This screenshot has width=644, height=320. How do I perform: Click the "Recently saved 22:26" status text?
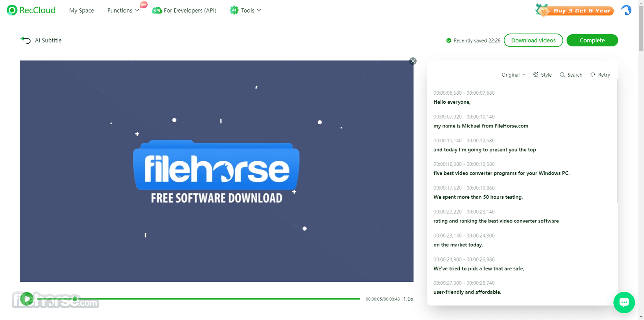pyautogui.click(x=477, y=40)
